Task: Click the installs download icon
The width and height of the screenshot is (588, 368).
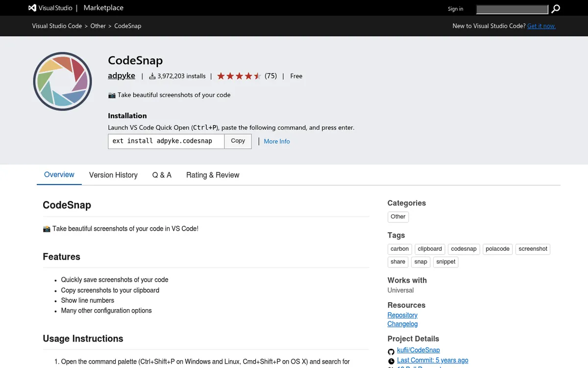Action: point(152,76)
